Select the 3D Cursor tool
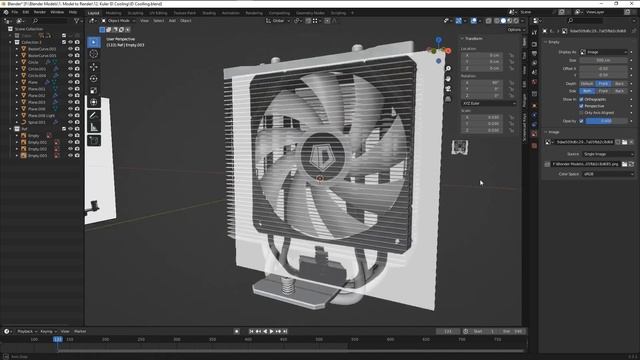Screen dimensions: 640x360 pyautogui.click(x=94, y=54)
